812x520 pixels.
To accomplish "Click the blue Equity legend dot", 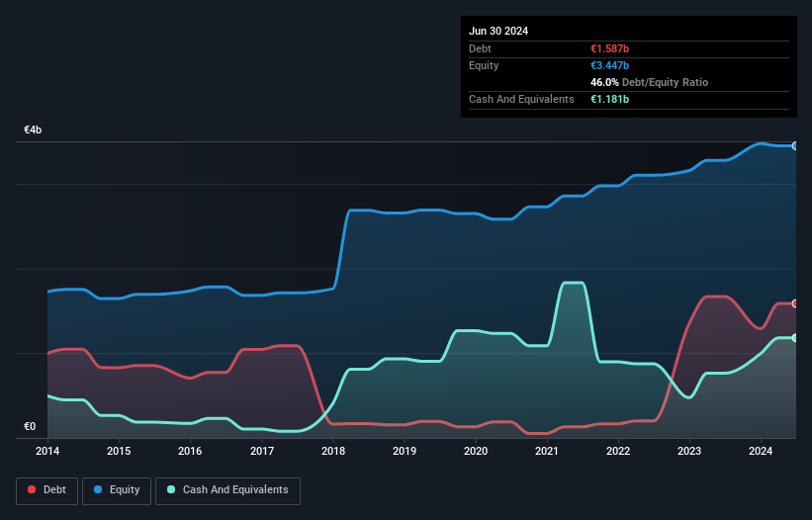I will (x=97, y=489).
